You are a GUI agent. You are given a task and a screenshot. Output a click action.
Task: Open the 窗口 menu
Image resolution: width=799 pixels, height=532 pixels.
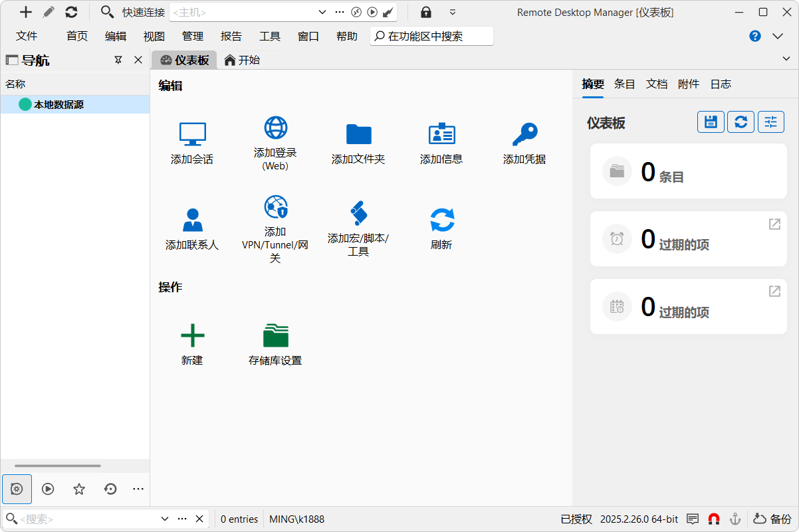[x=308, y=37]
